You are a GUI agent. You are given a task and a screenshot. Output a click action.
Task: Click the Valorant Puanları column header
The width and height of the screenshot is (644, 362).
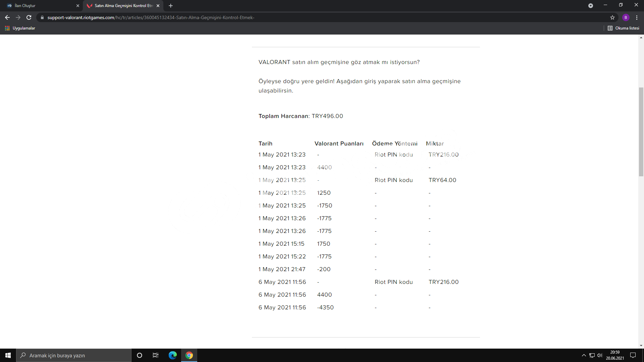pos(339,143)
